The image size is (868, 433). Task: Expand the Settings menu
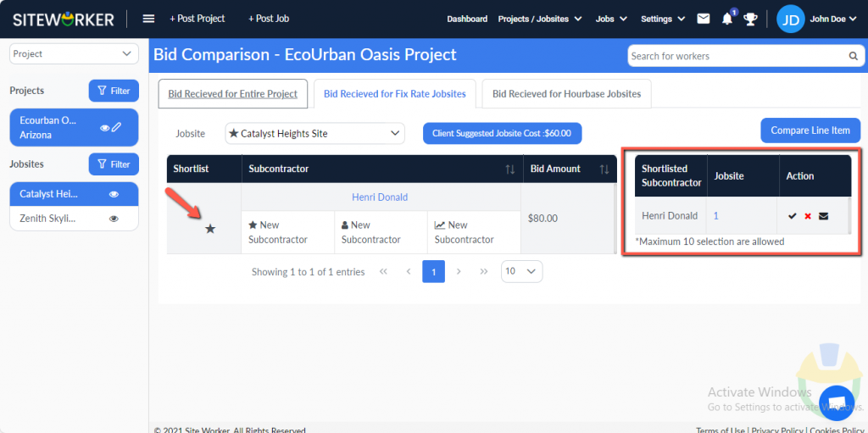(x=663, y=19)
